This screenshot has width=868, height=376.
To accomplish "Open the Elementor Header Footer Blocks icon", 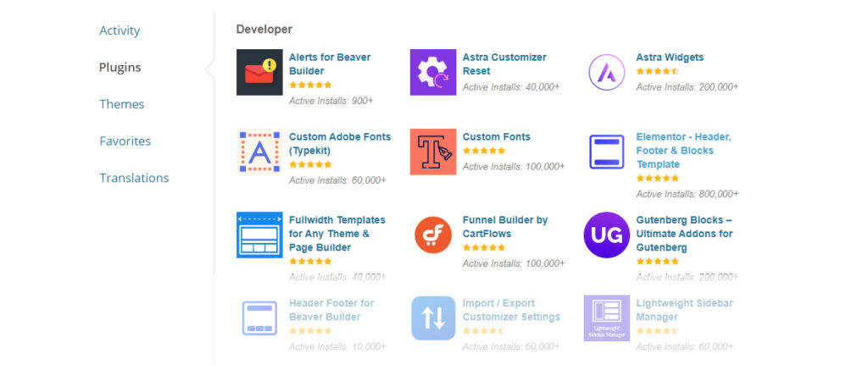I will tap(607, 152).
